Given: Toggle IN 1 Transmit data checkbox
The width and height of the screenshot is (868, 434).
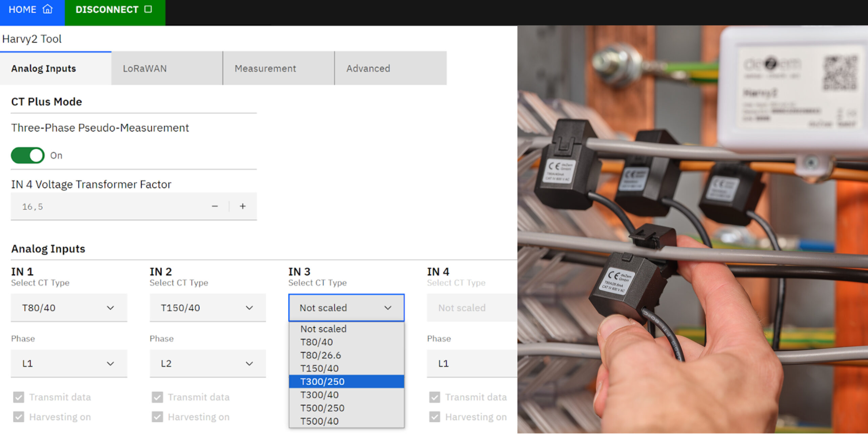Looking at the screenshot, I should click(19, 397).
